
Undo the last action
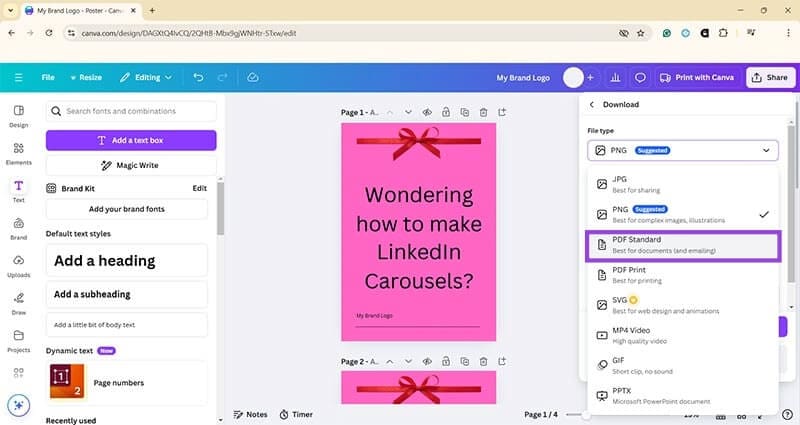click(198, 78)
